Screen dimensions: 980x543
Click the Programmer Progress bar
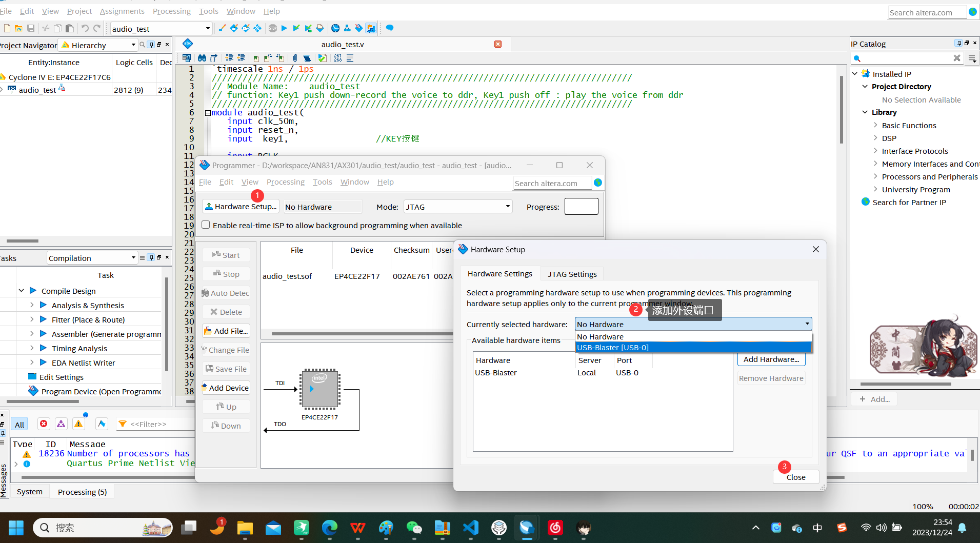coord(582,207)
